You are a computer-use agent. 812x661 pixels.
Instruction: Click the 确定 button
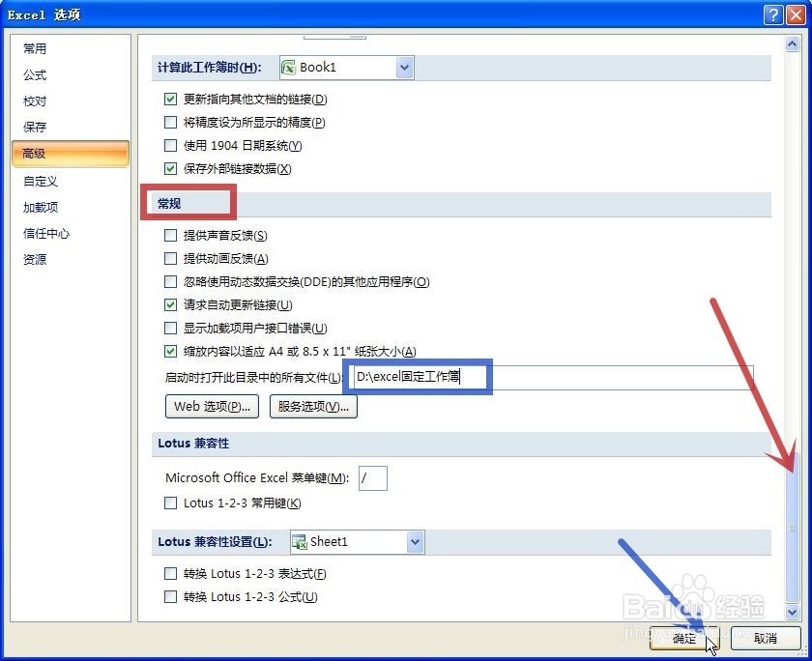pyautogui.click(x=683, y=639)
